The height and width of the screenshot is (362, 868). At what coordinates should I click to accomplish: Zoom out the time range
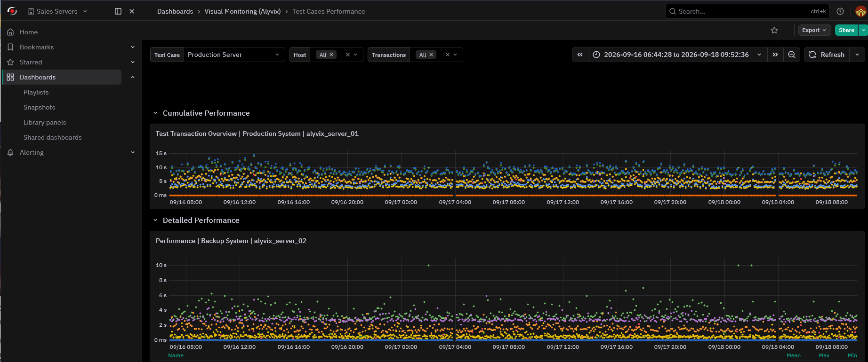(x=792, y=55)
